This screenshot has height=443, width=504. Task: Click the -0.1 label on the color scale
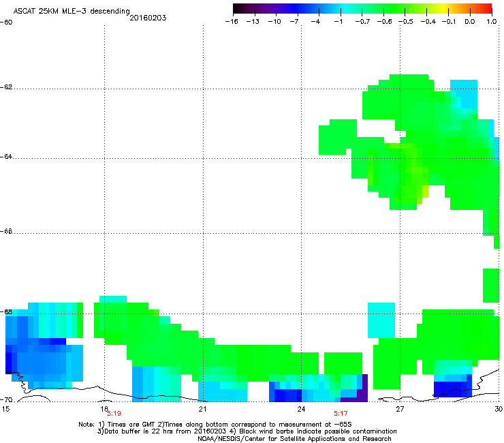tap(448, 22)
